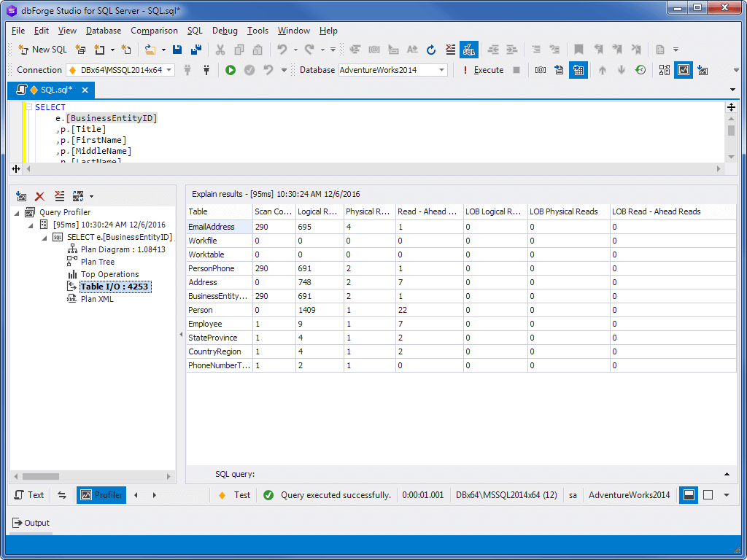Screen dimensions: 747x560
Task: Click the execute to file icon
Action: (x=560, y=70)
